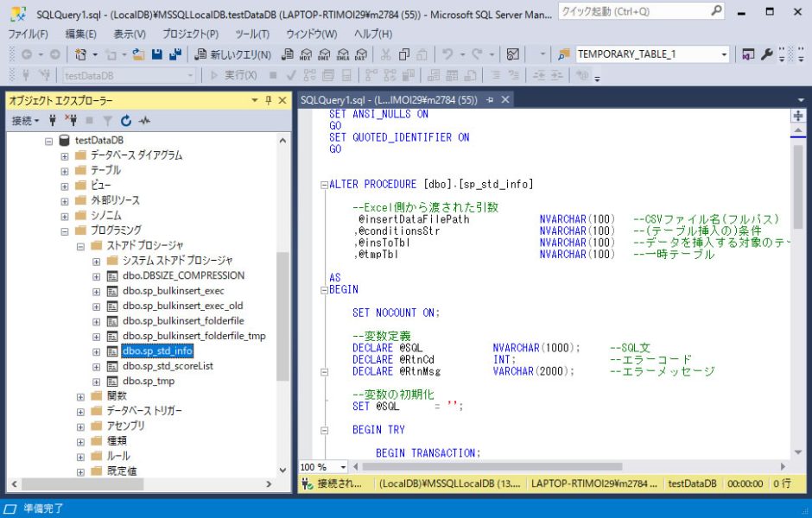Click the Copy icon on the toolbar
The image size is (812, 518).
(x=403, y=54)
